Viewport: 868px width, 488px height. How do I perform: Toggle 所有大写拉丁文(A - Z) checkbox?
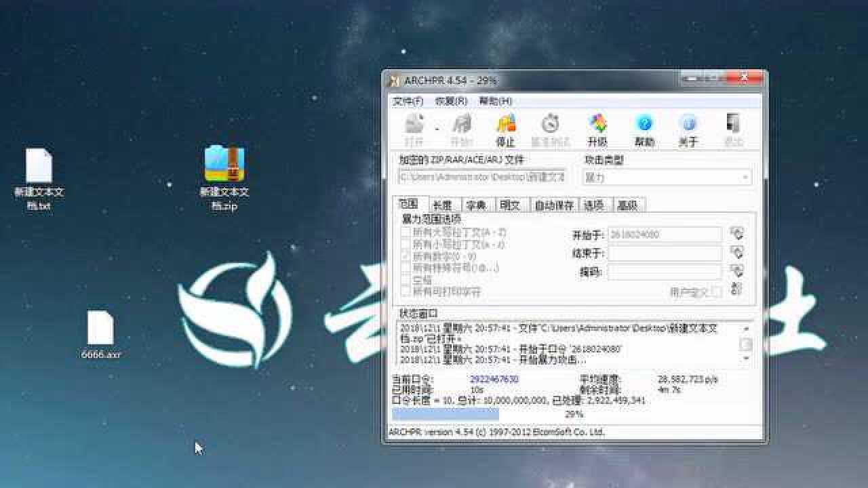click(x=406, y=232)
